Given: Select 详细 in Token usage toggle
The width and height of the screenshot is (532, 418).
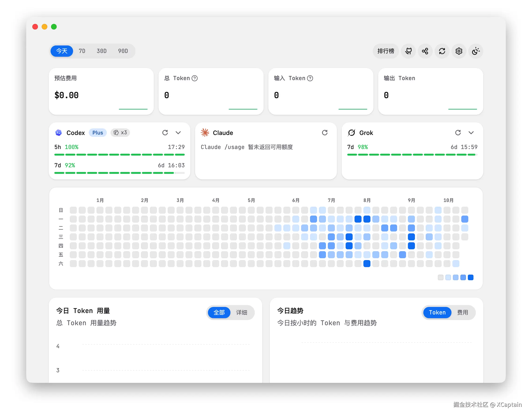Looking at the screenshot, I should pyautogui.click(x=241, y=312).
